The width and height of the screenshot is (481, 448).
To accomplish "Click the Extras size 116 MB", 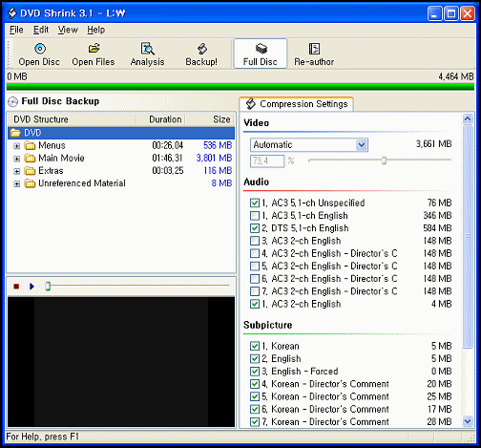I will pyautogui.click(x=218, y=171).
